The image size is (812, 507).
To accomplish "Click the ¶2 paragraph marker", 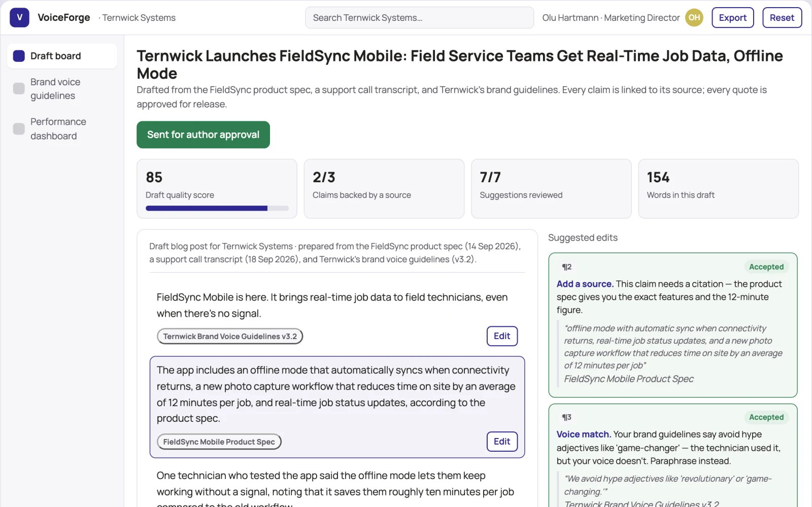I will 567,267.
